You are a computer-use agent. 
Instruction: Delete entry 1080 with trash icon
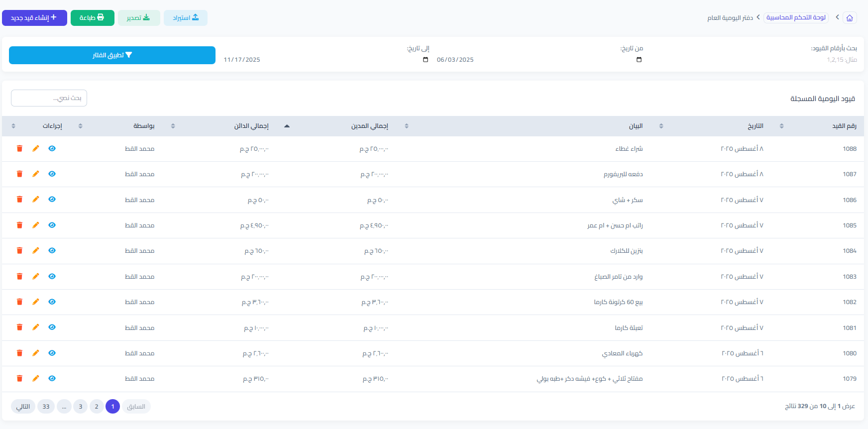click(20, 353)
